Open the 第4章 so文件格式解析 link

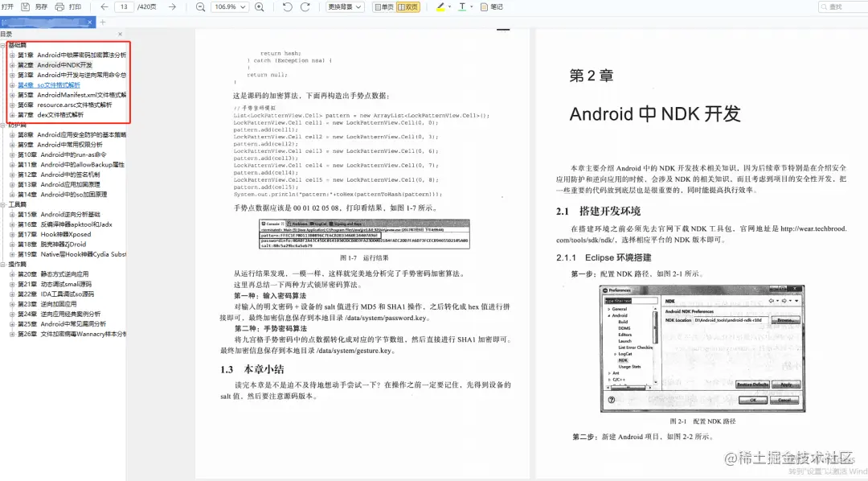click(x=49, y=85)
